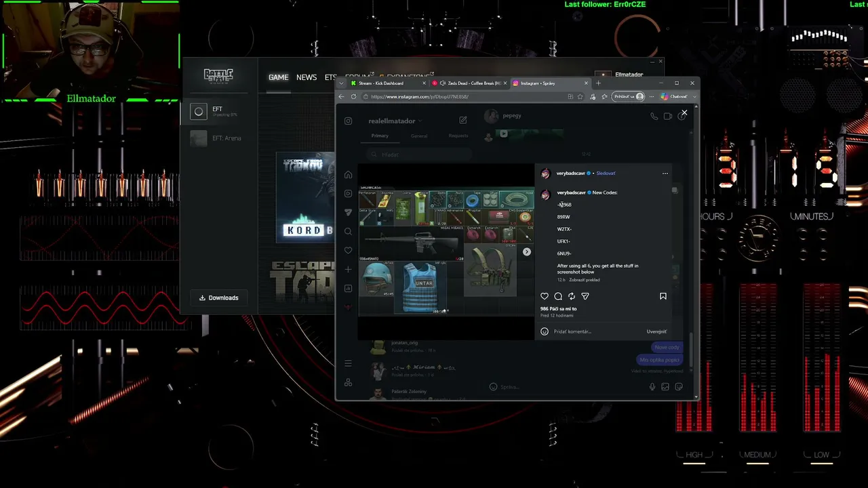Viewport: 868px width, 488px height.
Task: Open comments via the speech bubble icon
Action: click(558, 296)
